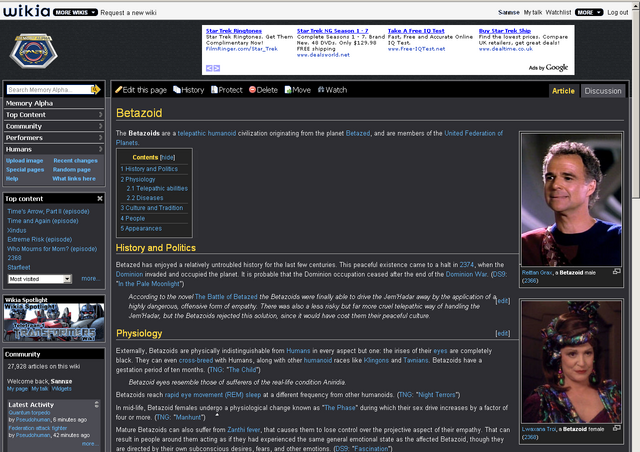Open Widgets link in Community widget
This screenshot has width=640, height=452.
(x=62, y=389)
